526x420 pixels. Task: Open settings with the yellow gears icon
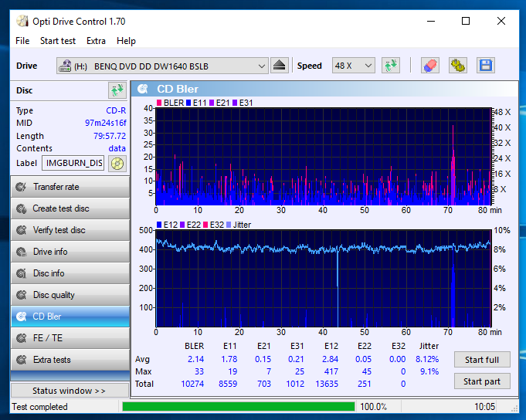point(458,66)
